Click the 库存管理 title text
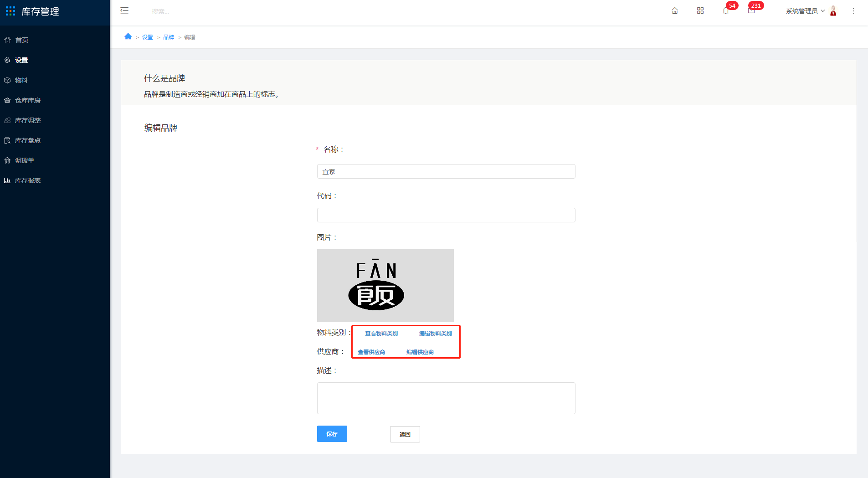The height and width of the screenshot is (478, 868). tap(41, 11)
